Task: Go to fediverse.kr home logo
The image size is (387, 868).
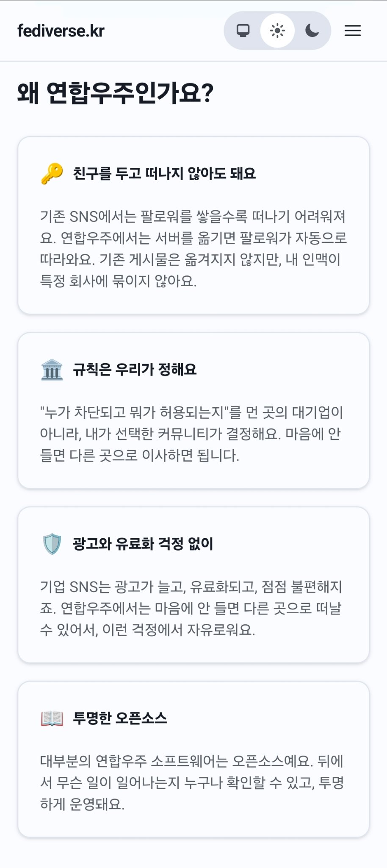Action: 61,31
